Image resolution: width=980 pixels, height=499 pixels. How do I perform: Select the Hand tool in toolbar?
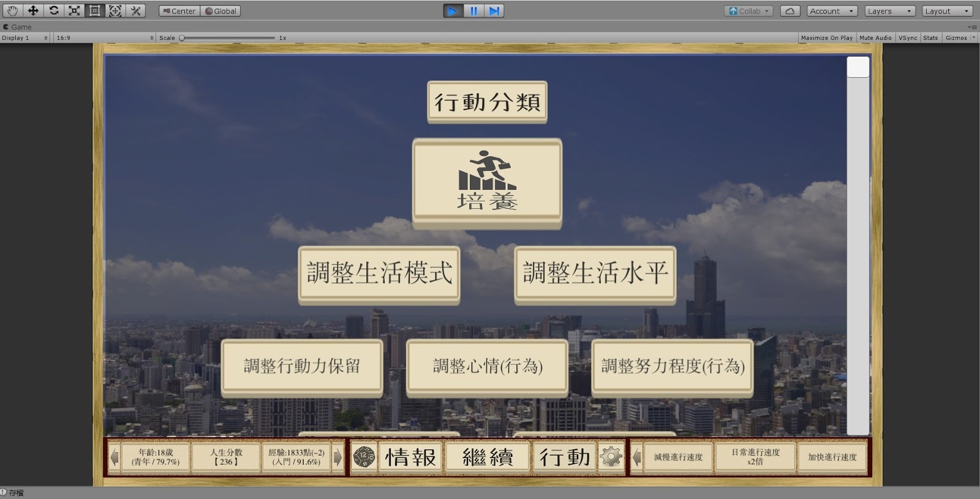[x=12, y=11]
